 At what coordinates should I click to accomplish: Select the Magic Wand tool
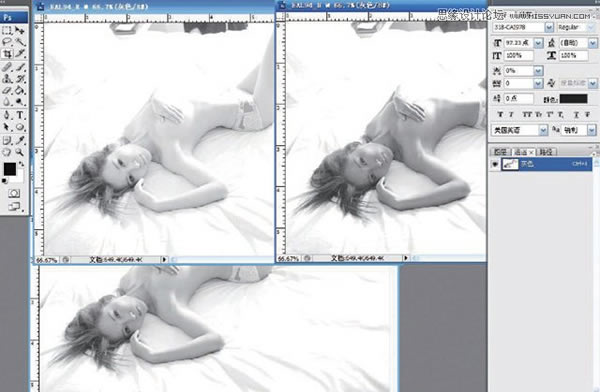click(20, 42)
